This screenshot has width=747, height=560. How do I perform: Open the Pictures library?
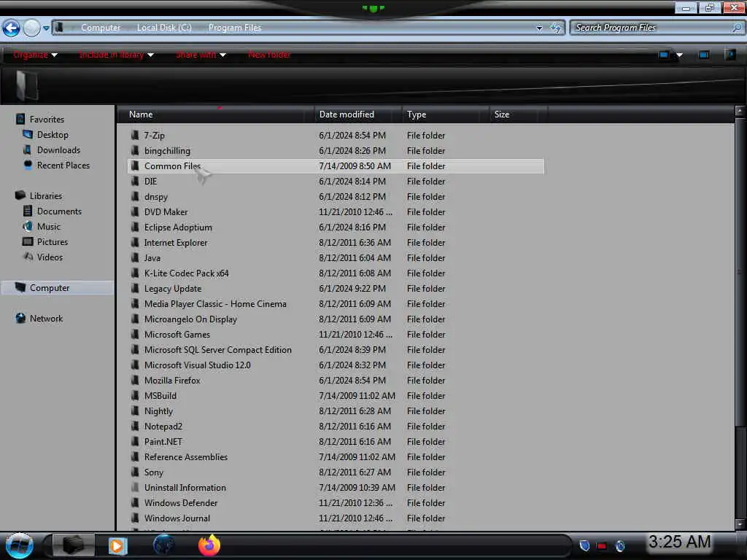(53, 241)
